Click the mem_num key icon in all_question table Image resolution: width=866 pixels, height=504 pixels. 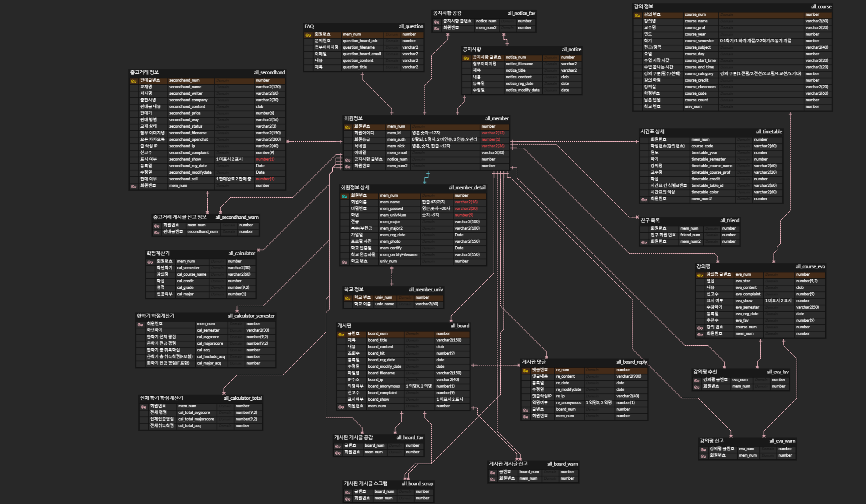tap(308, 35)
